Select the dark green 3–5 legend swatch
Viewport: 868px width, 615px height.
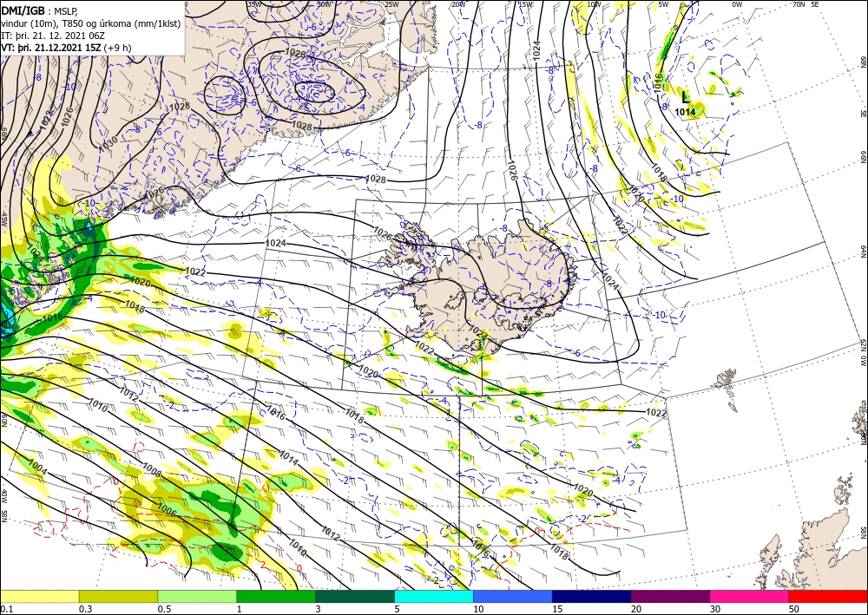pos(355,596)
